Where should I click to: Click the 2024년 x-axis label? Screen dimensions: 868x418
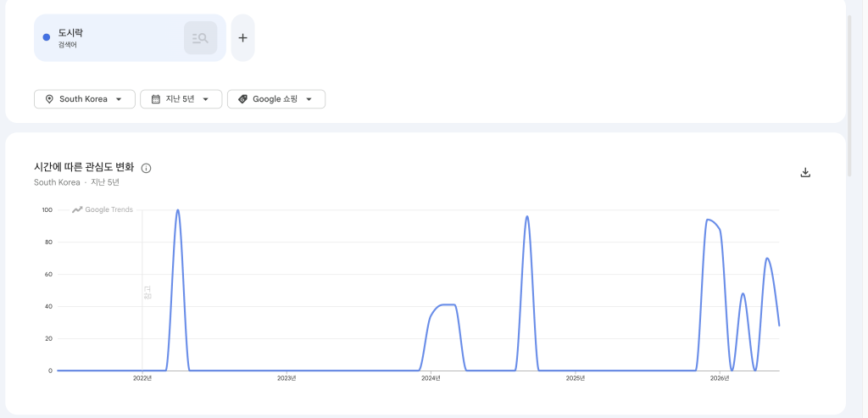pos(431,378)
